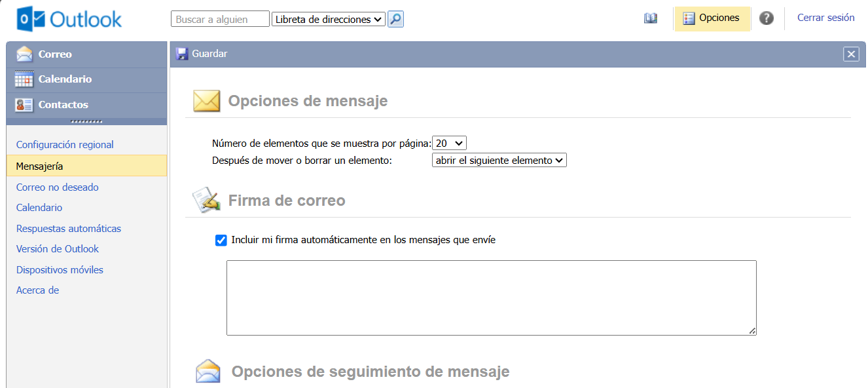Click the message tracking envelope icon

(x=208, y=372)
